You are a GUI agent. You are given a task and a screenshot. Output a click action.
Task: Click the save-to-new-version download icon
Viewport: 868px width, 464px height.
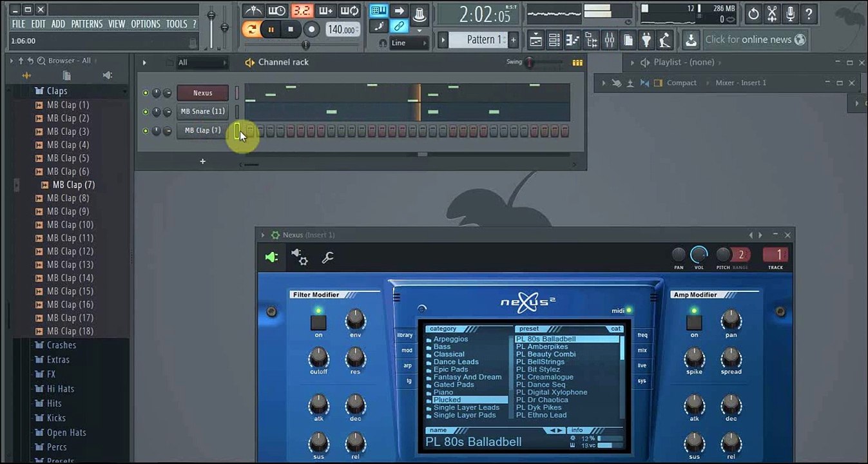tap(691, 40)
